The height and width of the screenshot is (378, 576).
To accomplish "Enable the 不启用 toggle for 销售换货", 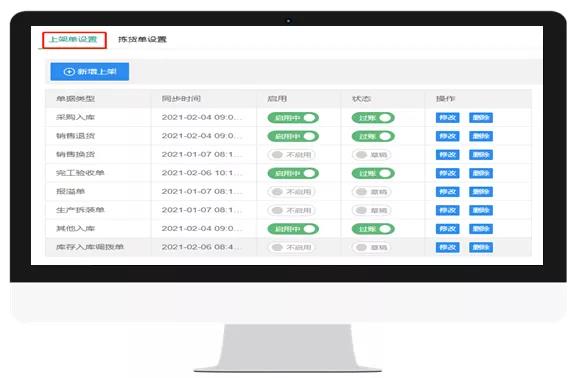I will 291,155.
